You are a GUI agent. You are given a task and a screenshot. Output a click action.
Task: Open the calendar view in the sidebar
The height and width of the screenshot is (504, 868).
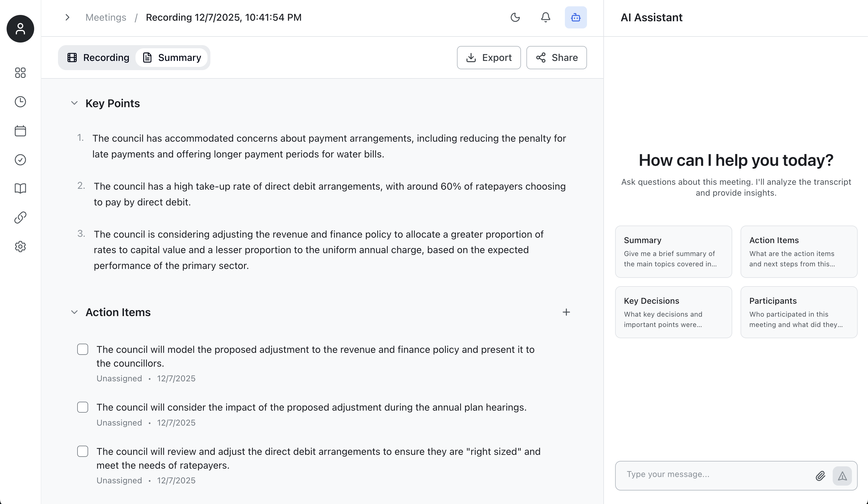pyautogui.click(x=20, y=131)
